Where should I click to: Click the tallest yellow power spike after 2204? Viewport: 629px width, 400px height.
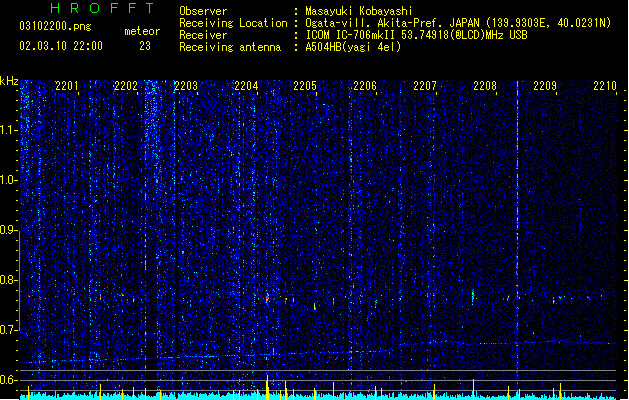267,387
